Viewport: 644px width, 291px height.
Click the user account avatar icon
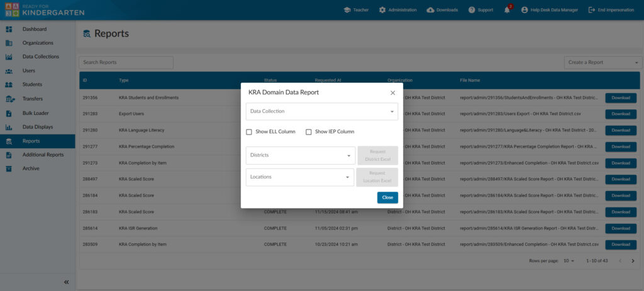(525, 10)
